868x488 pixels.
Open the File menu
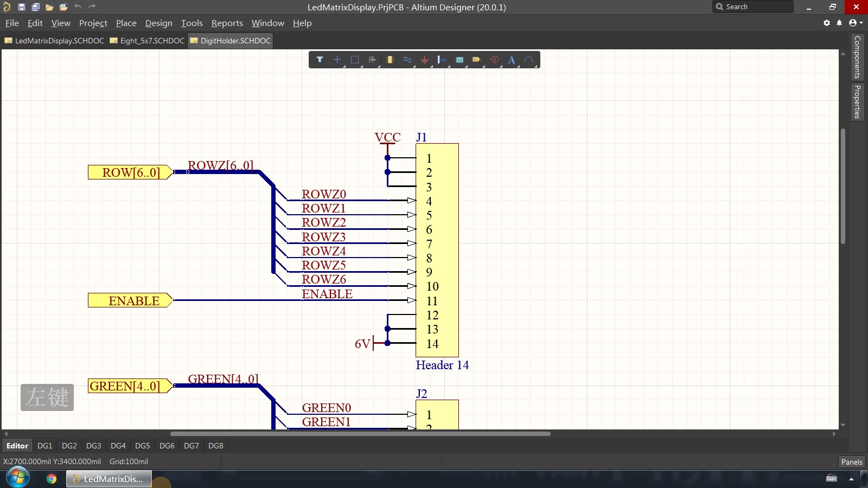(x=12, y=23)
